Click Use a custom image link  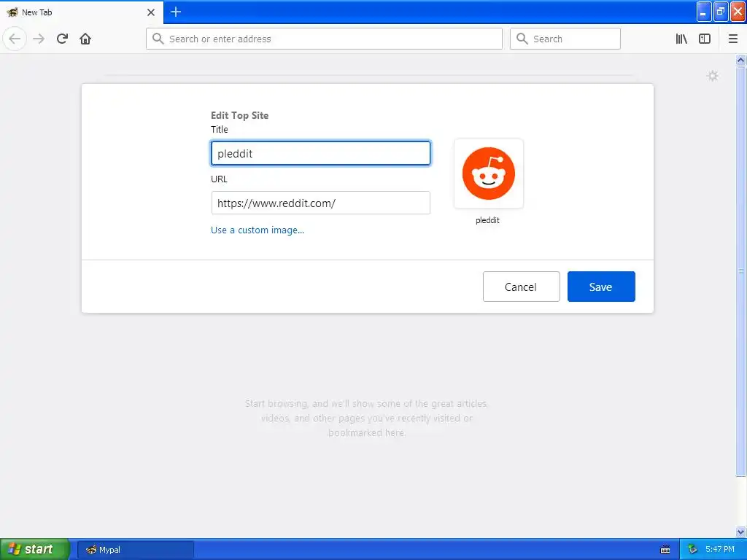pos(258,230)
